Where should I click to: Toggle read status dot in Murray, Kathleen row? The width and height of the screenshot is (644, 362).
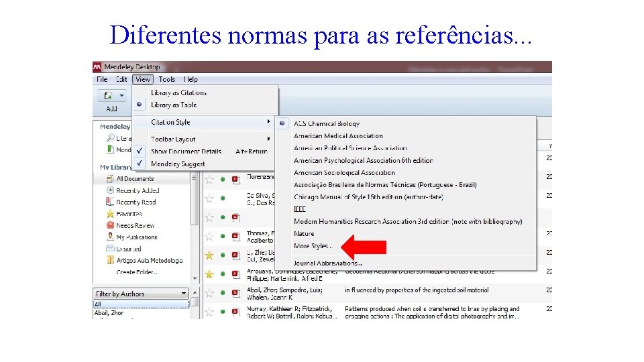click(223, 312)
